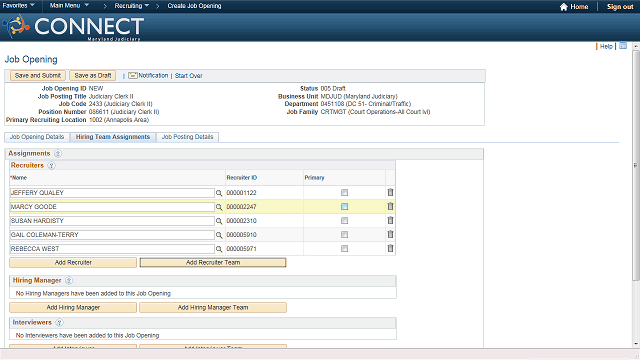Toggle Primary checkbox for MARCY GOODE
The height and width of the screenshot is (360, 640).
(344, 207)
